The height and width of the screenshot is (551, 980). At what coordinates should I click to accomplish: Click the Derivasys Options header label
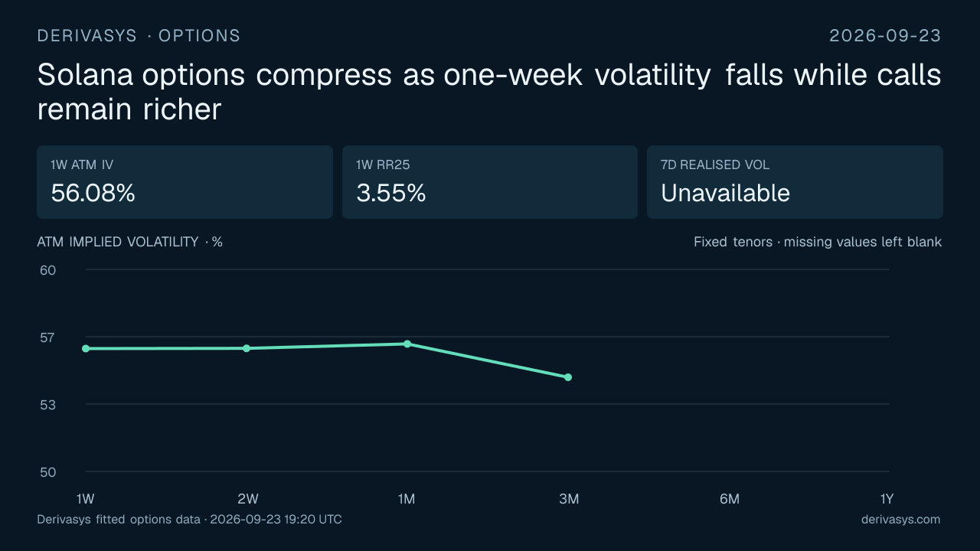click(x=139, y=36)
